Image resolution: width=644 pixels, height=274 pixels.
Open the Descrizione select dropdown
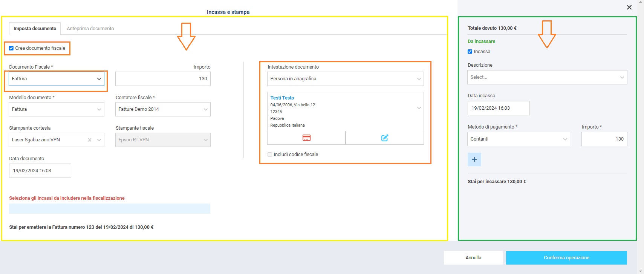coord(547,77)
